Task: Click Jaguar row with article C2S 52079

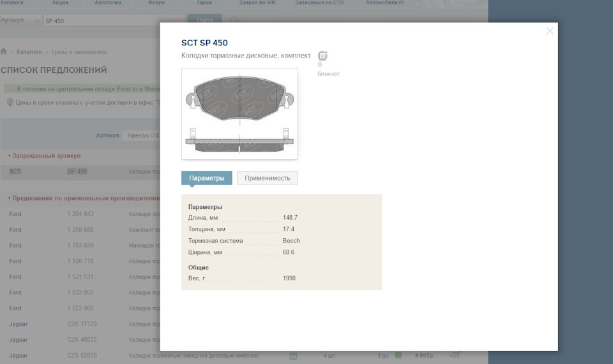Action: [x=244, y=356]
